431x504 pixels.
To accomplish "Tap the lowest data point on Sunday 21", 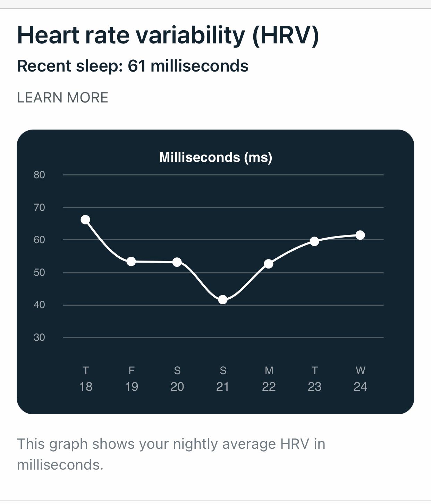I will coord(223,299).
